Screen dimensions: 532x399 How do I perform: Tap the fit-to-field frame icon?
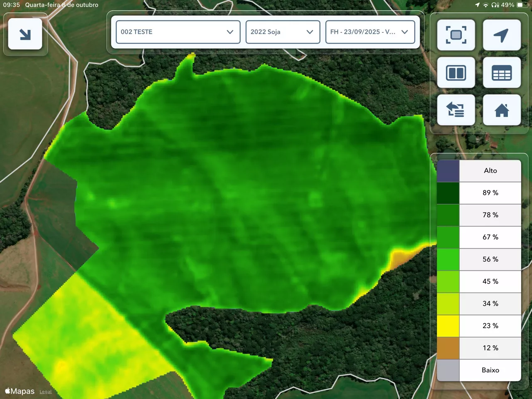(x=456, y=35)
